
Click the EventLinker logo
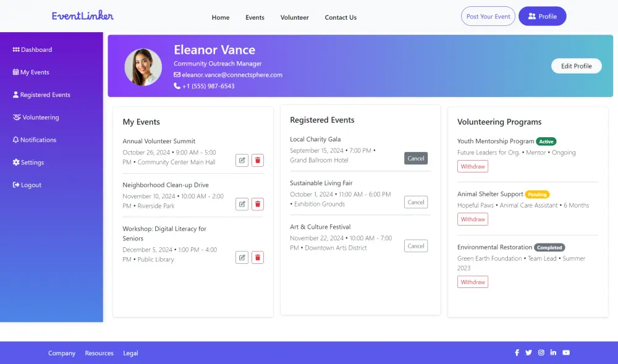click(x=83, y=15)
